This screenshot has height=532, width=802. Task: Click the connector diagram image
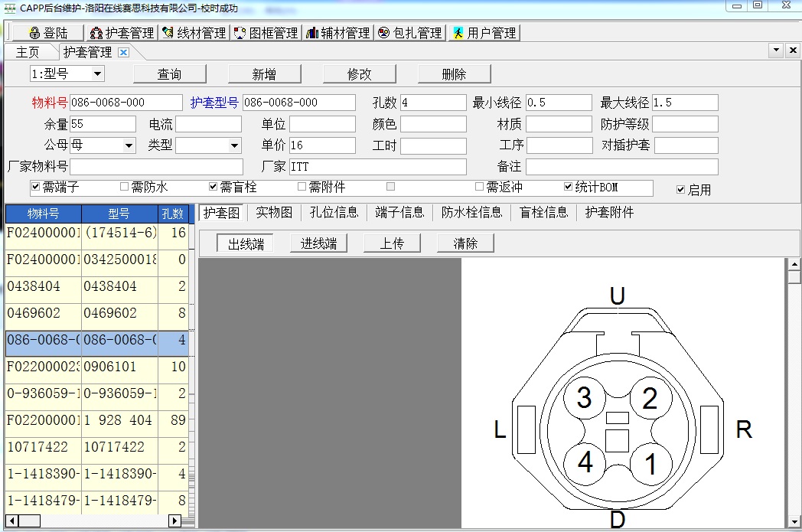623,393
